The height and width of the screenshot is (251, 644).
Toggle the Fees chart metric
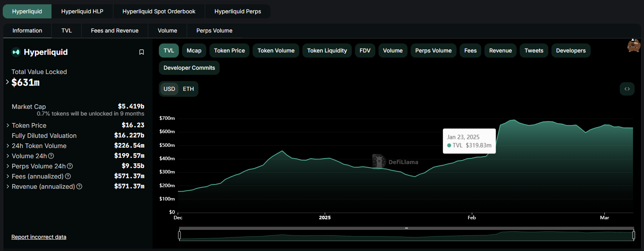[471, 51]
